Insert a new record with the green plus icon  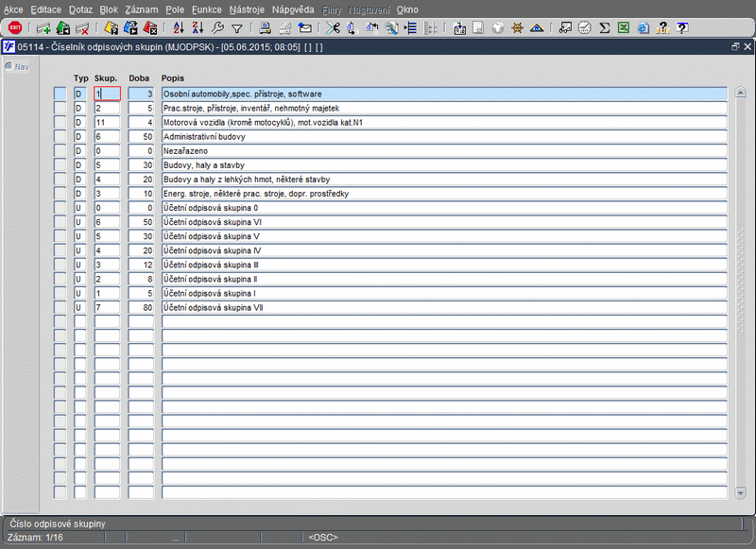coord(43,28)
